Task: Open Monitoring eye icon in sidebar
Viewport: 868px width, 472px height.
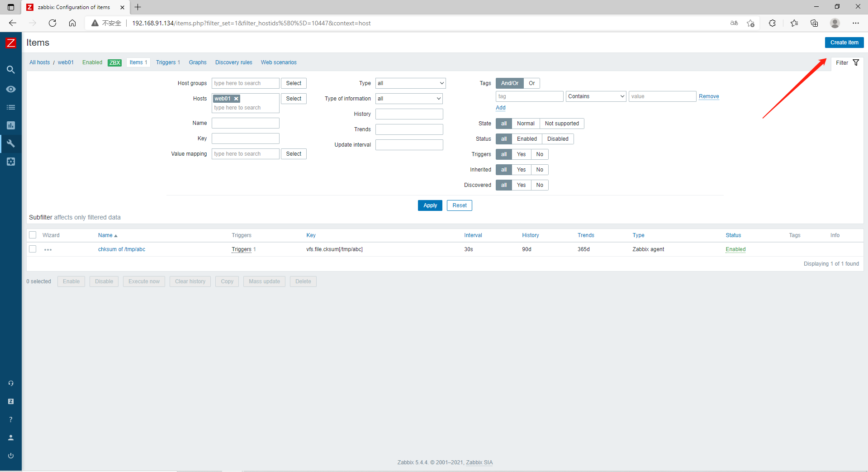Action: [11, 89]
